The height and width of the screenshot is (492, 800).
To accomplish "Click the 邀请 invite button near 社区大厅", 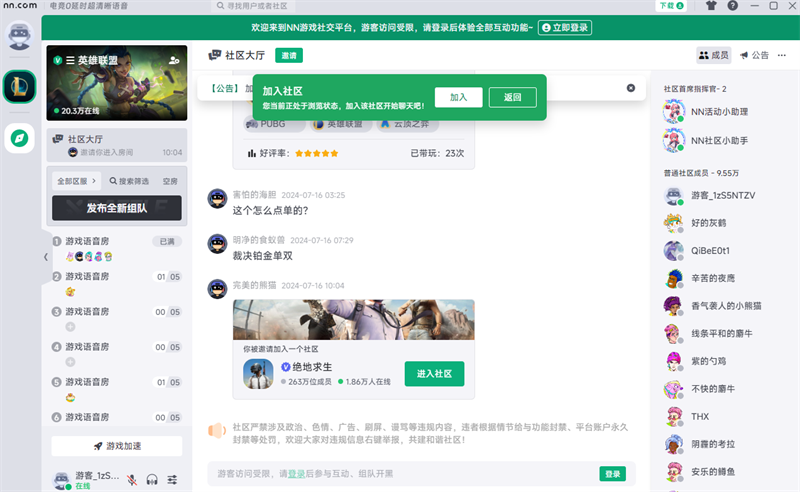I will [289, 56].
